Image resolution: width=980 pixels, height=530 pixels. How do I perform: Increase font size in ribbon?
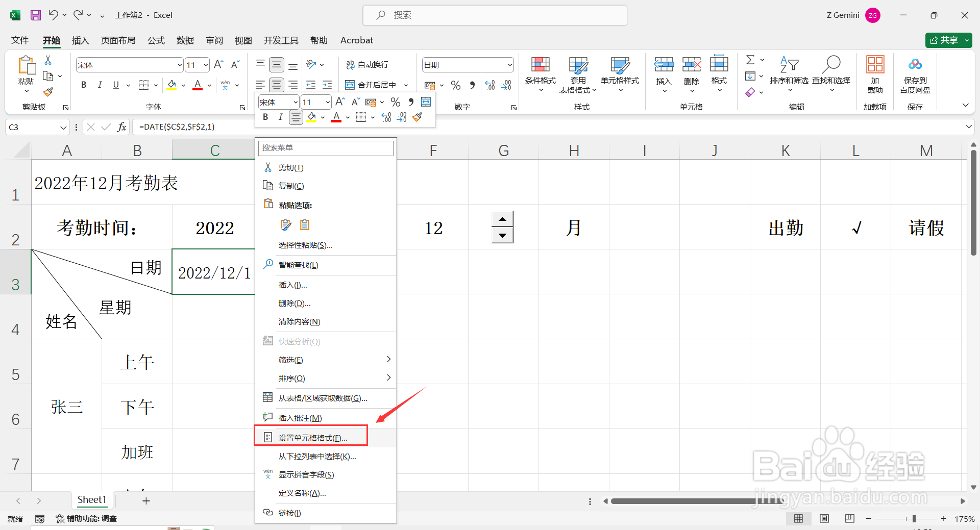click(x=218, y=64)
